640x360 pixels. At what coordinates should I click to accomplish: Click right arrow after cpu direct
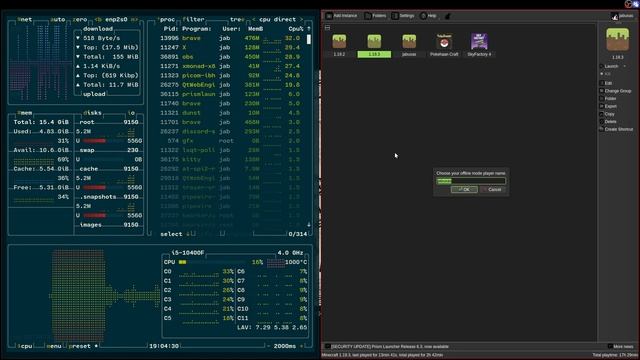[x=302, y=19]
